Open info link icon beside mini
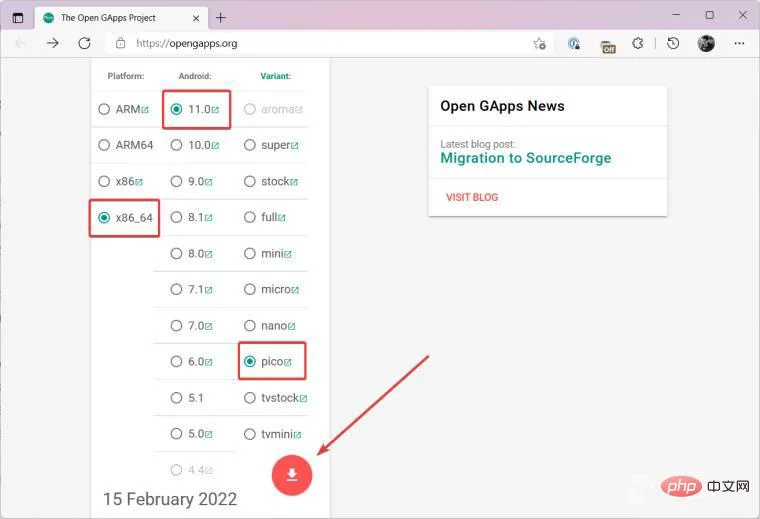This screenshot has width=760, height=519. 288,254
